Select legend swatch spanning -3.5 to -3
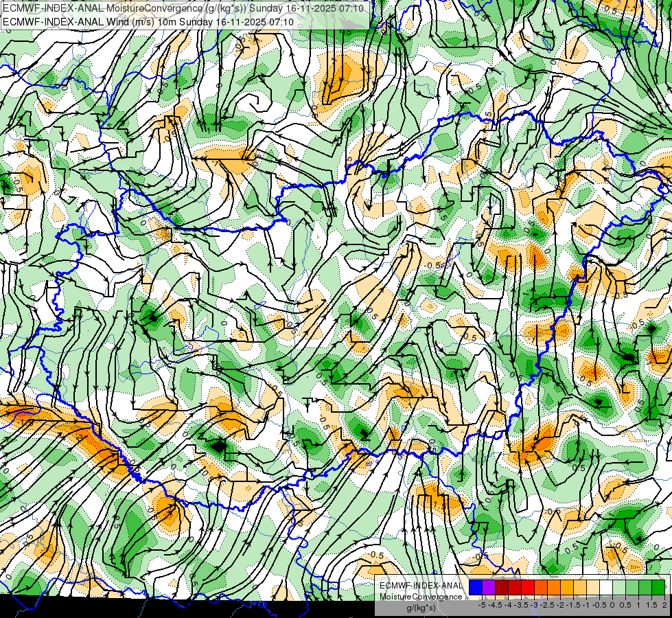 click(x=528, y=587)
